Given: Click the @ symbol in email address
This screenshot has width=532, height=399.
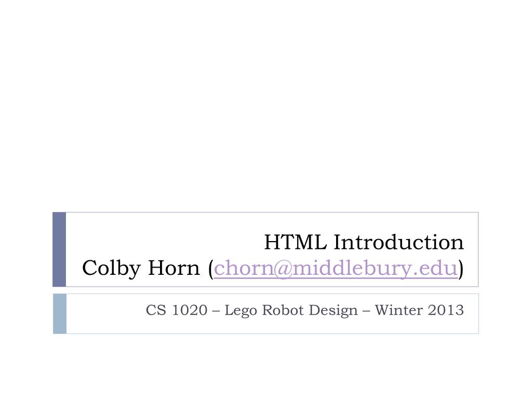Looking at the screenshot, I should (x=283, y=269).
